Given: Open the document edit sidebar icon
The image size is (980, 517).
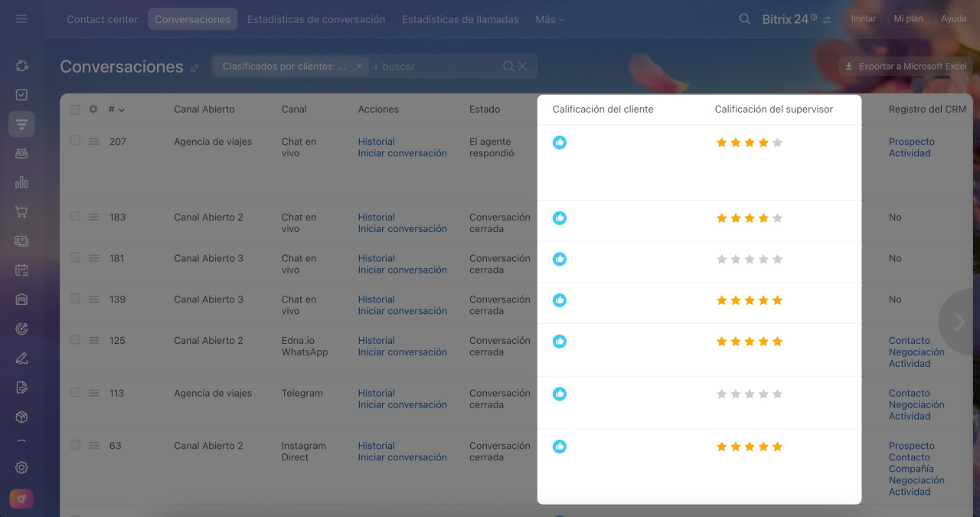Looking at the screenshot, I should 21,388.
